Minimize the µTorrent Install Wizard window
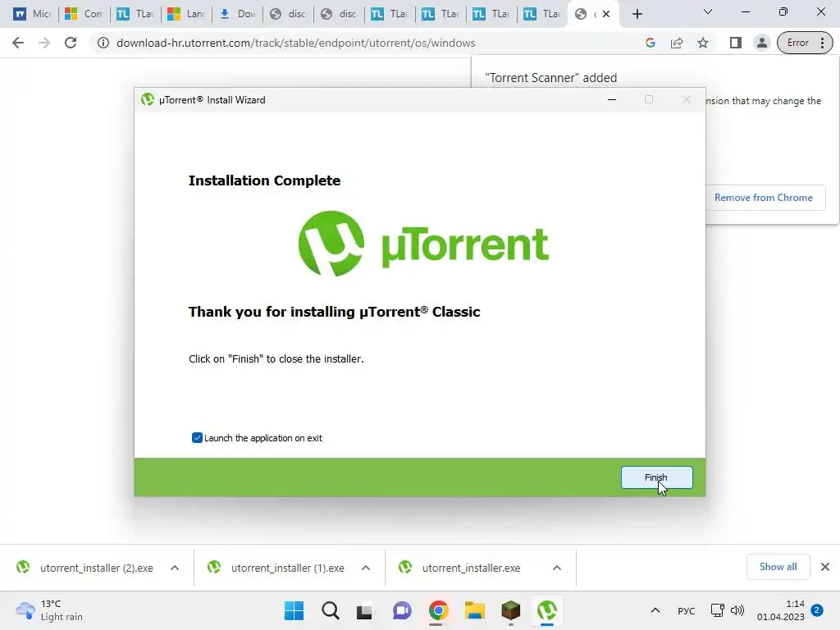This screenshot has height=630, width=840. (612, 99)
